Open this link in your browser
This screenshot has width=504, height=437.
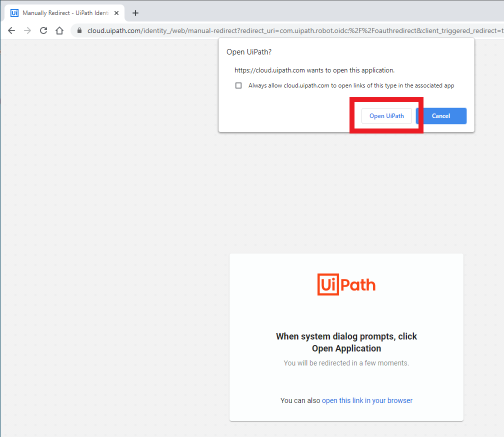[x=367, y=400]
